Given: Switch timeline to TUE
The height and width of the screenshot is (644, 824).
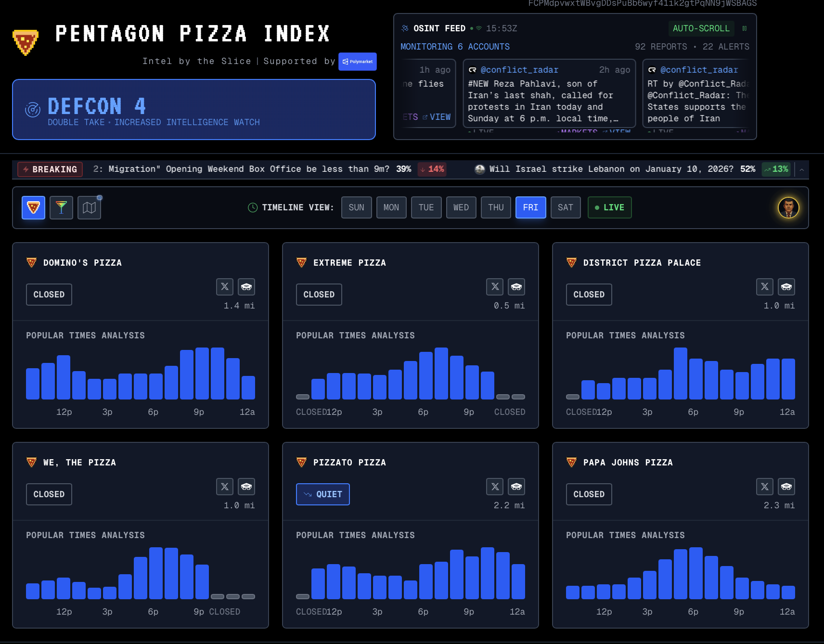Looking at the screenshot, I should (x=426, y=207).
